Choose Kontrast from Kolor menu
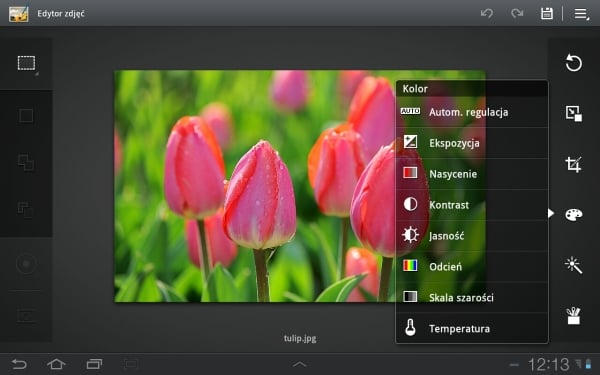The width and height of the screenshot is (600, 375). point(472,205)
